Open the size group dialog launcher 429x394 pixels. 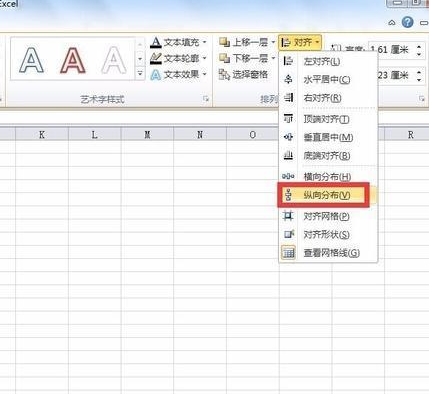tap(421, 99)
